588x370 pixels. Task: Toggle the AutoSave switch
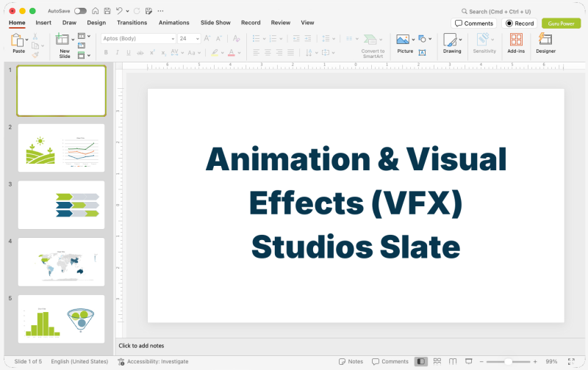(x=80, y=11)
